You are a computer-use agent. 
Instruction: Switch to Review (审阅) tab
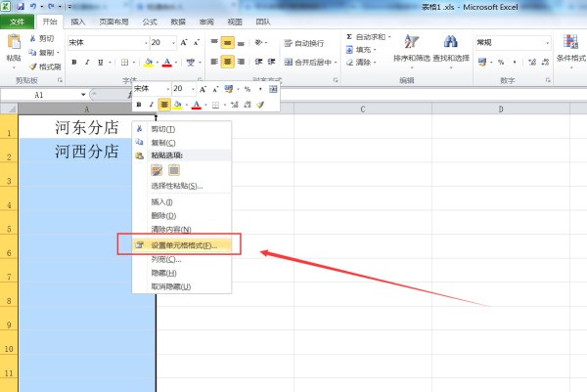pyautogui.click(x=206, y=22)
